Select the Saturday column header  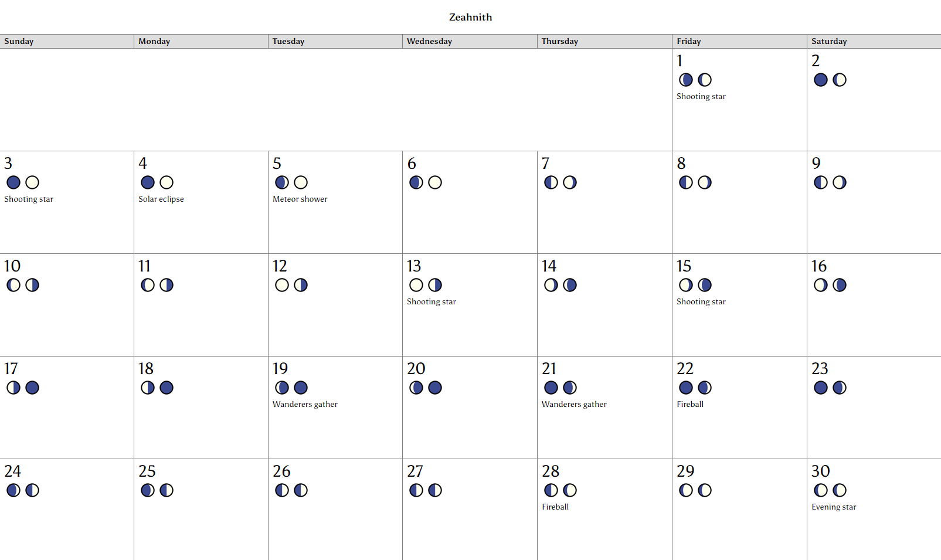coord(874,41)
